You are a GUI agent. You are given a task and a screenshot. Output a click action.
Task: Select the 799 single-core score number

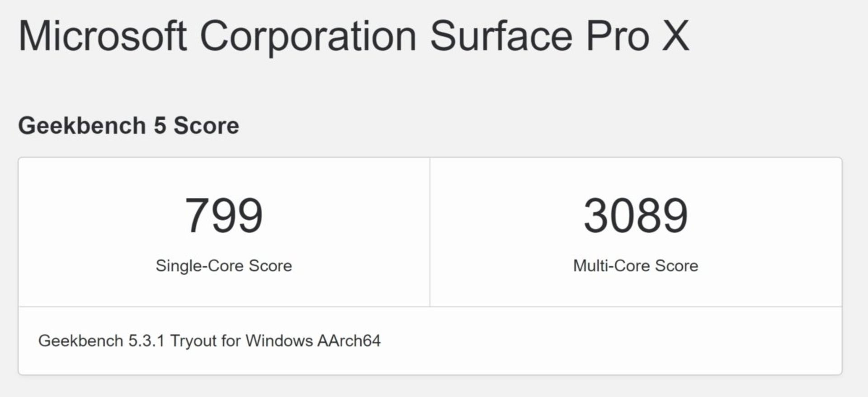click(224, 216)
